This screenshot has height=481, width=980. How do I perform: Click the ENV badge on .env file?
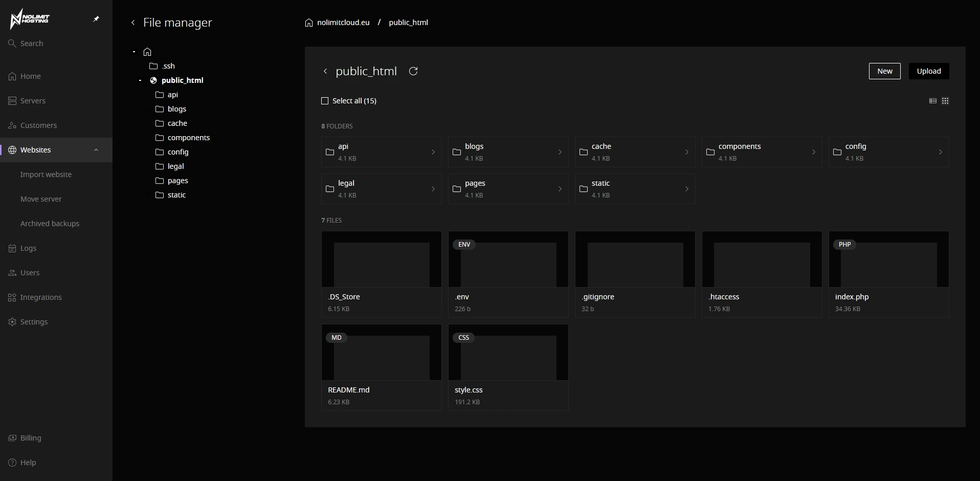pos(464,245)
